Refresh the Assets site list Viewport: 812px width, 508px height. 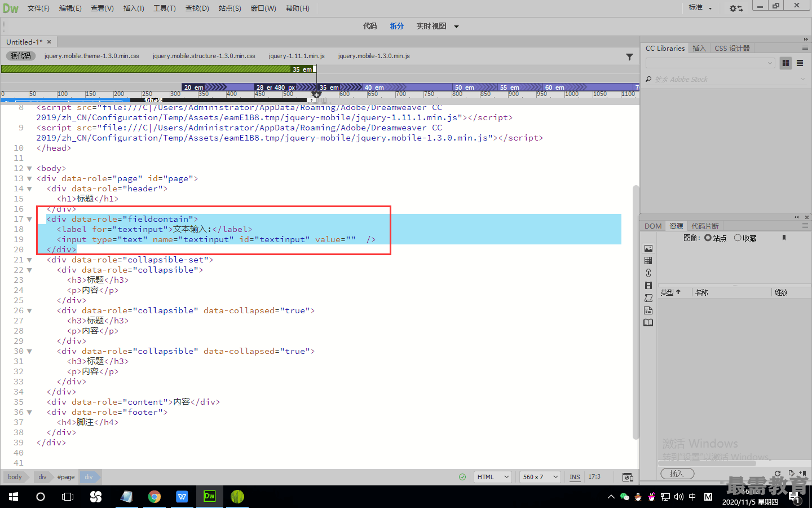point(778,474)
